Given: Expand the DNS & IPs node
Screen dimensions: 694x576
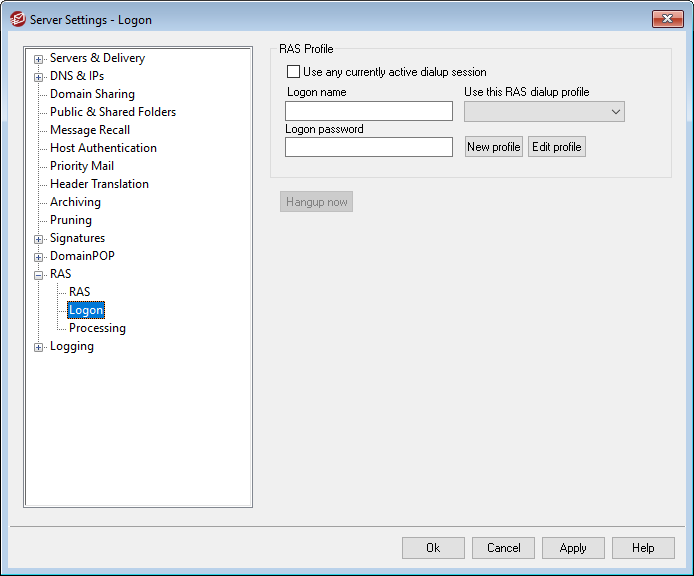Looking at the screenshot, I should click(x=39, y=77).
